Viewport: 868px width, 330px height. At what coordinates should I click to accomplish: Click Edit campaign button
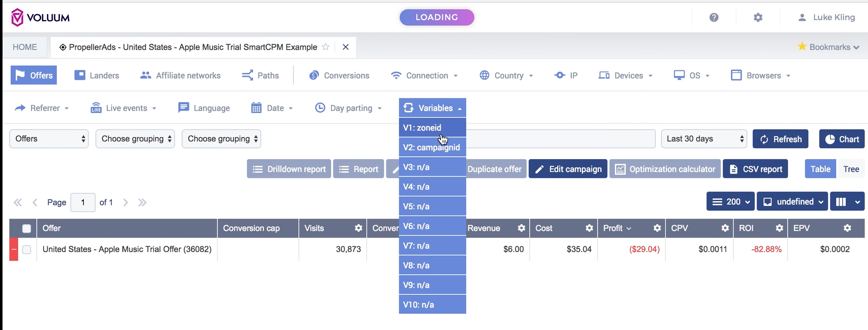point(568,169)
